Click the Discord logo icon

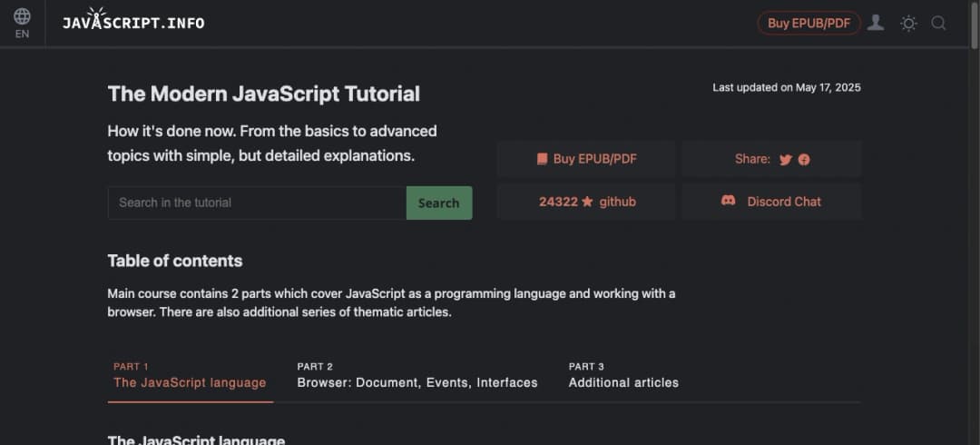click(728, 201)
